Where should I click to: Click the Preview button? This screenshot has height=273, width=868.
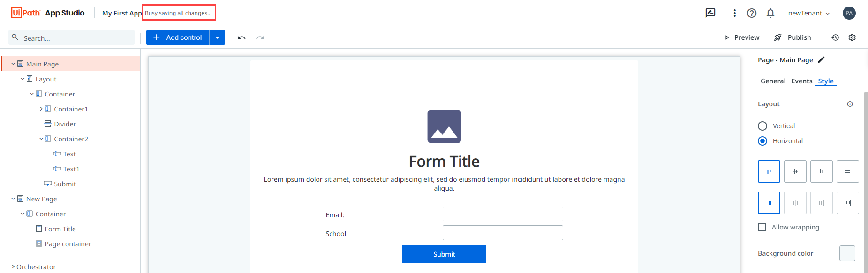746,37
